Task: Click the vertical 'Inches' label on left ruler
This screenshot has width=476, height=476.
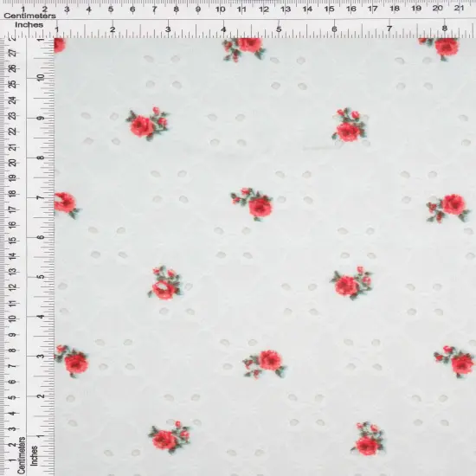Action: click(x=35, y=456)
